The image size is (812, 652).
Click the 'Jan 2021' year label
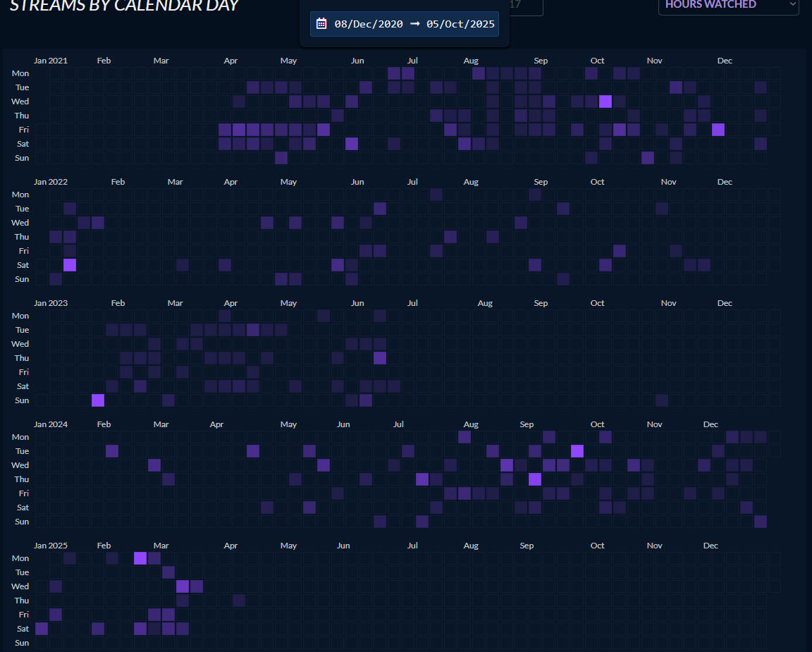(x=51, y=61)
